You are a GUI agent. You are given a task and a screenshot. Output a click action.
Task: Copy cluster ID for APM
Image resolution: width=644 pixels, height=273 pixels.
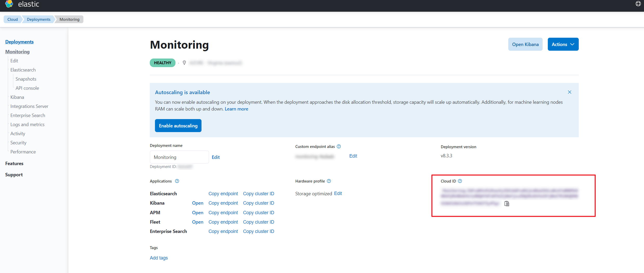(259, 213)
